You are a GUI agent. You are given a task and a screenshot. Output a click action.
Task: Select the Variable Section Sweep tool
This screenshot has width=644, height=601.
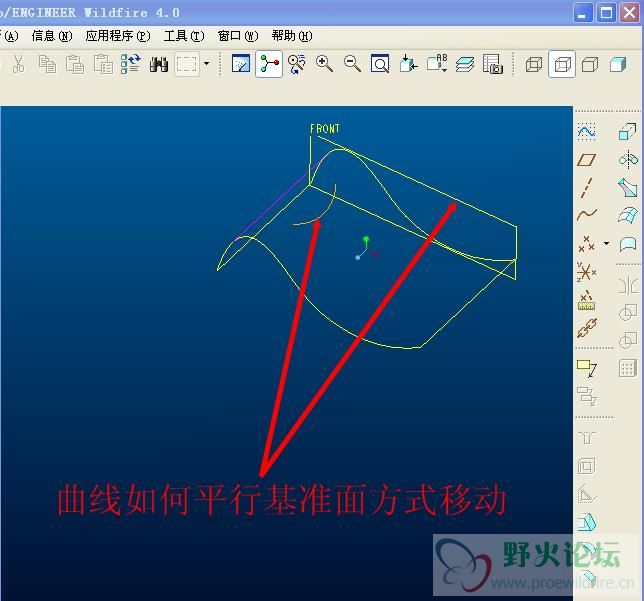pos(628,187)
